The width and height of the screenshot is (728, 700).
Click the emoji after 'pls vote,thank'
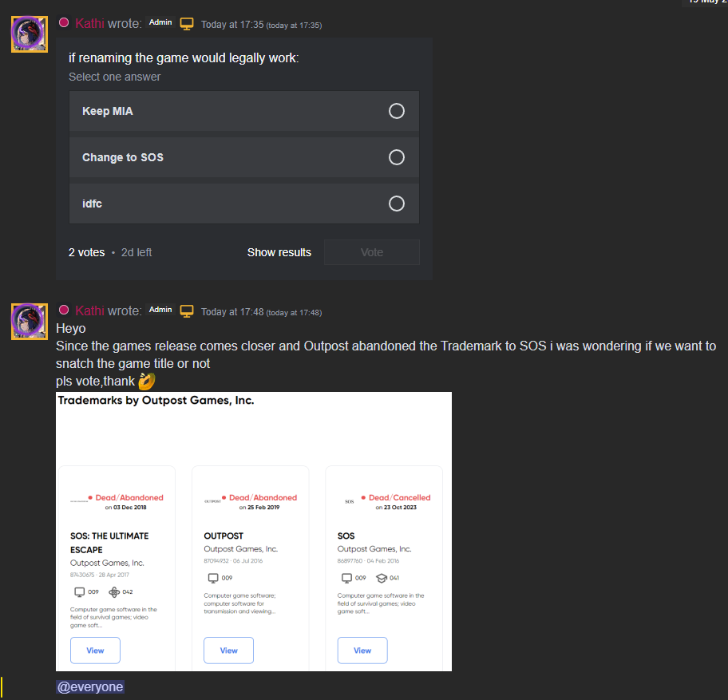[x=147, y=381]
